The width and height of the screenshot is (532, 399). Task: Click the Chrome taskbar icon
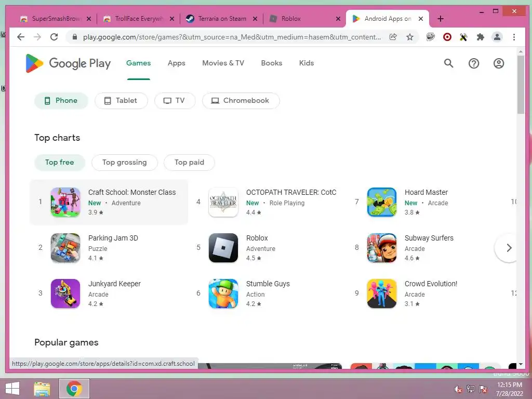click(74, 389)
